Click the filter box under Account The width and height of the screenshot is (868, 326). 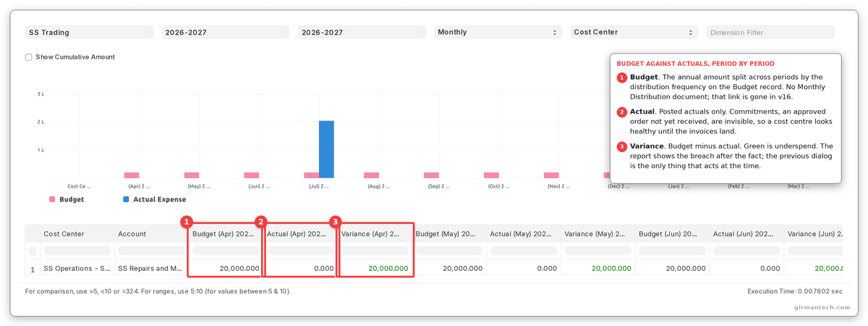[151, 251]
